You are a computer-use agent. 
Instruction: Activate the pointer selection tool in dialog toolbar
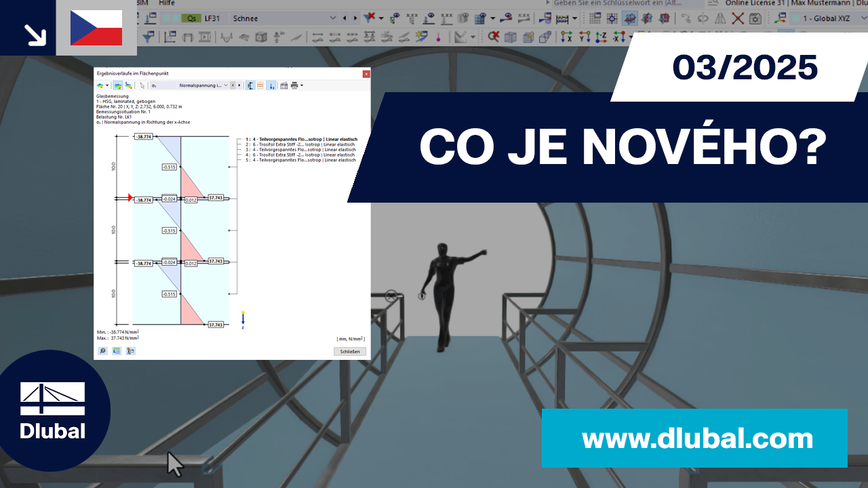point(142,85)
